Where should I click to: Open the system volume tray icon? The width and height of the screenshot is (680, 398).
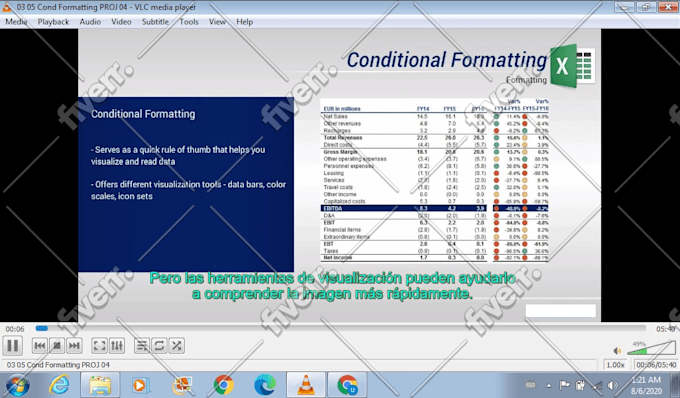612,385
